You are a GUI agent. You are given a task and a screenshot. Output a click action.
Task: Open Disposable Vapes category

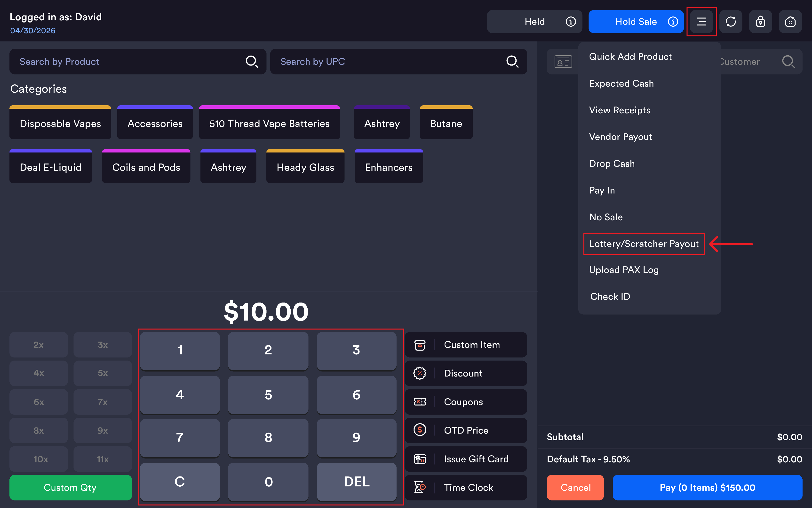click(x=60, y=123)
